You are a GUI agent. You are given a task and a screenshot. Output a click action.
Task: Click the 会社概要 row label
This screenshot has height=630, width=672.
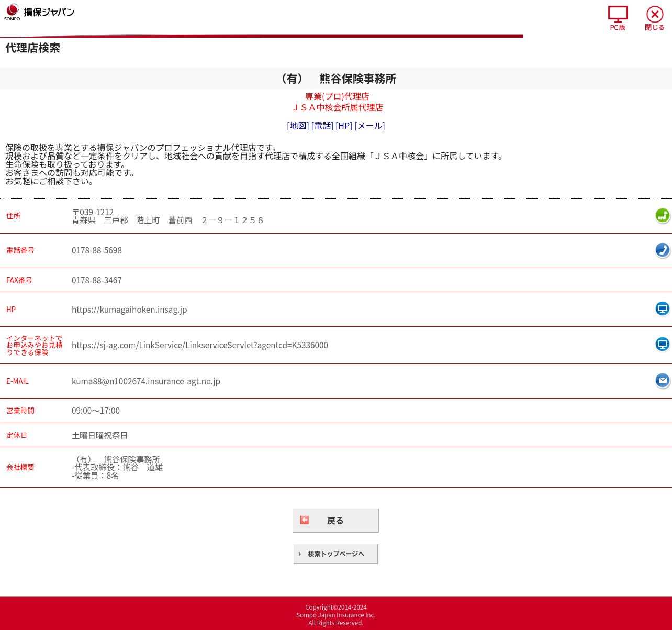[x=20, y=467]
